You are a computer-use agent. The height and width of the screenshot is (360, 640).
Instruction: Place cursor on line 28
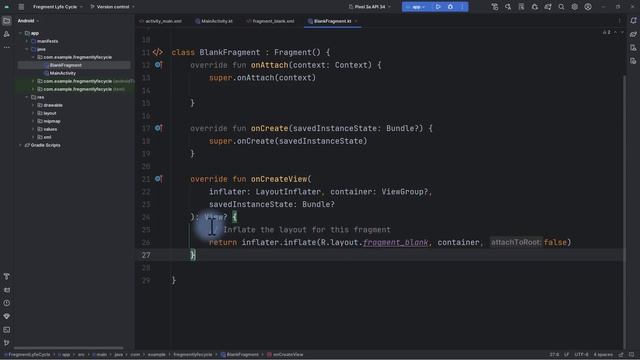380,268
